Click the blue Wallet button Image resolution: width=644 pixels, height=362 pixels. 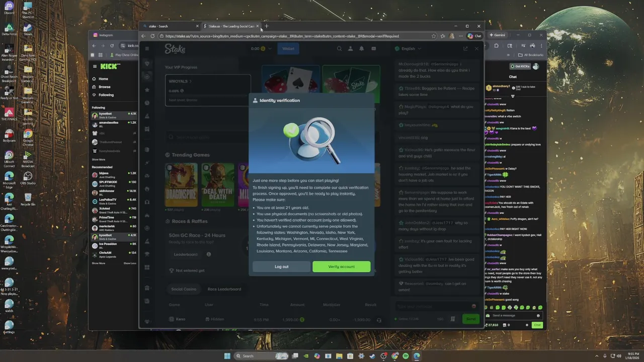288,49
